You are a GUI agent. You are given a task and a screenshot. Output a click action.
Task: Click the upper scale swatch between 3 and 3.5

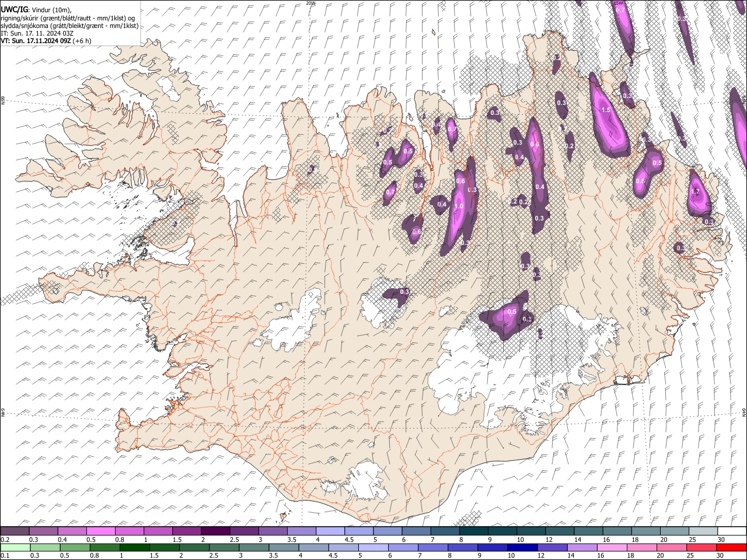(x=273, y=531)
